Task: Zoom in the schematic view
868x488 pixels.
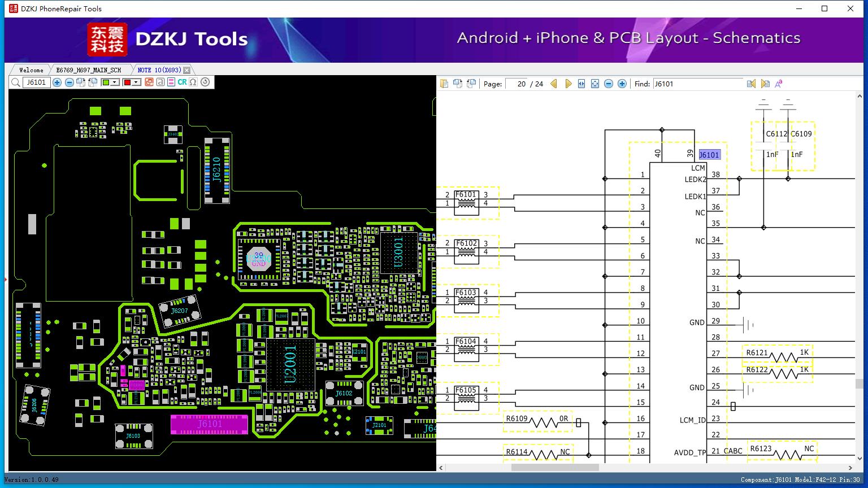Action: [x=622, y=84]
